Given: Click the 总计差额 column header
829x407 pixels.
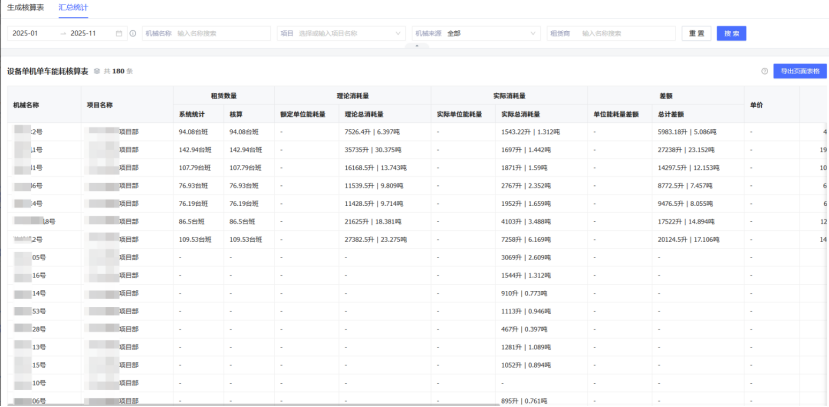Looking at the screenshot, I should tap(672, 114).
